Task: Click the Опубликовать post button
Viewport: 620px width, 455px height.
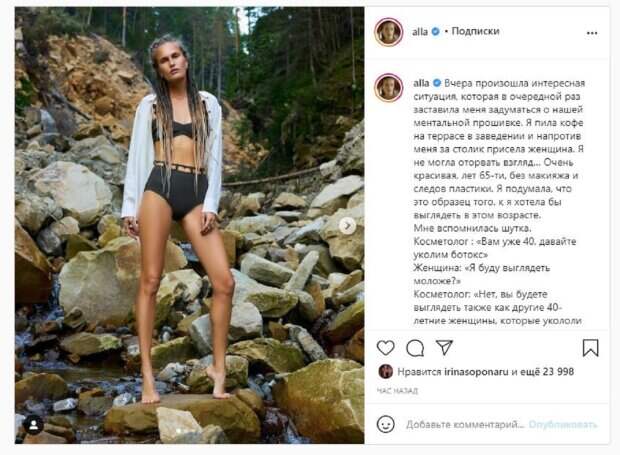Action: pos(563,425)
